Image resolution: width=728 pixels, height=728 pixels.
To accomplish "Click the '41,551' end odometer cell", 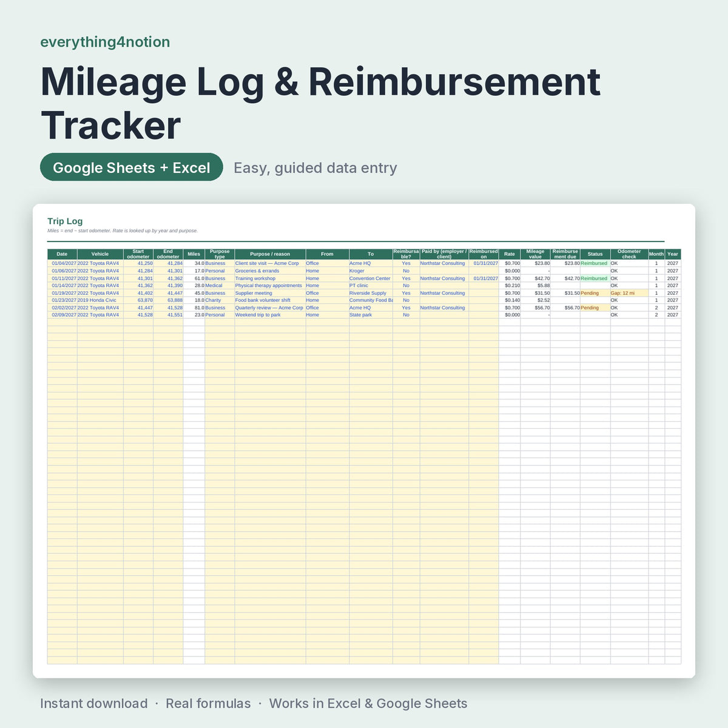I will point(168,315).
